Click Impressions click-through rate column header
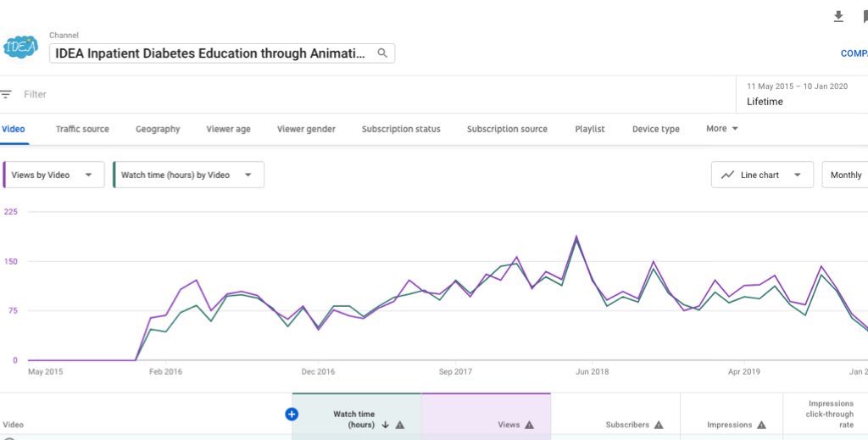The width and height of the screenshot is (868, 440). click(831, 414)
